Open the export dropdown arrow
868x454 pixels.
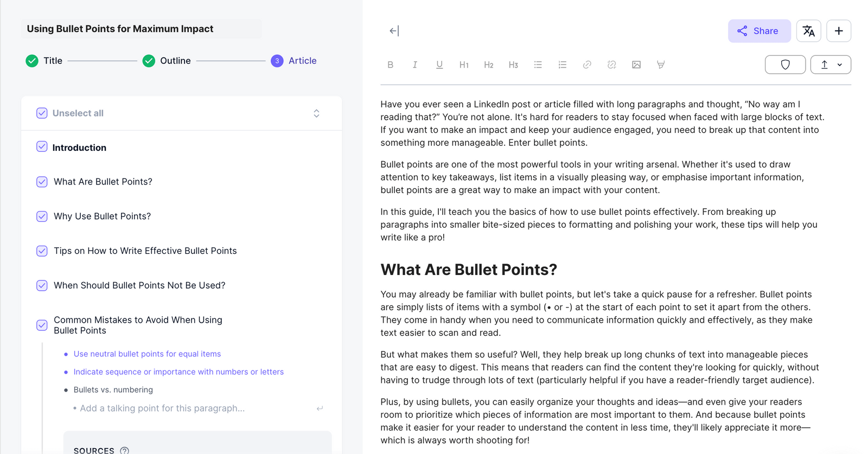[x=840, y=65]
